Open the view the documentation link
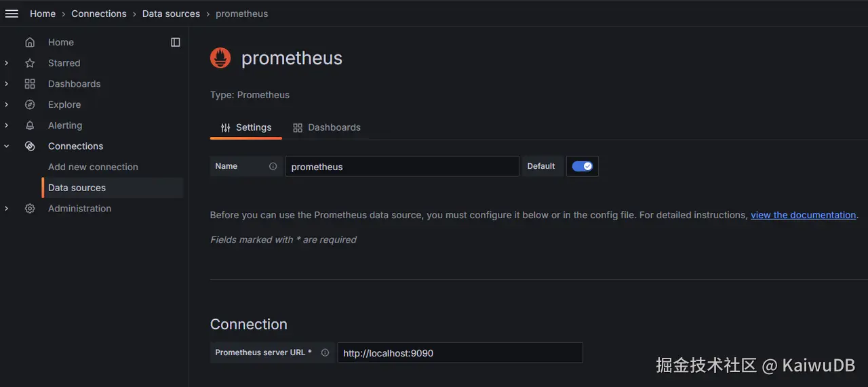The width and height of the screenshot is (868, 387). [x=803, y=215]
